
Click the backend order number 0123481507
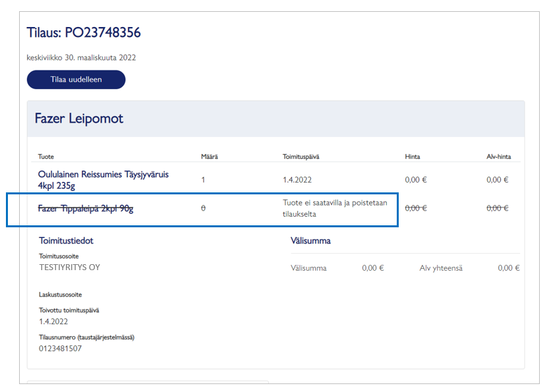pos(60,349)
